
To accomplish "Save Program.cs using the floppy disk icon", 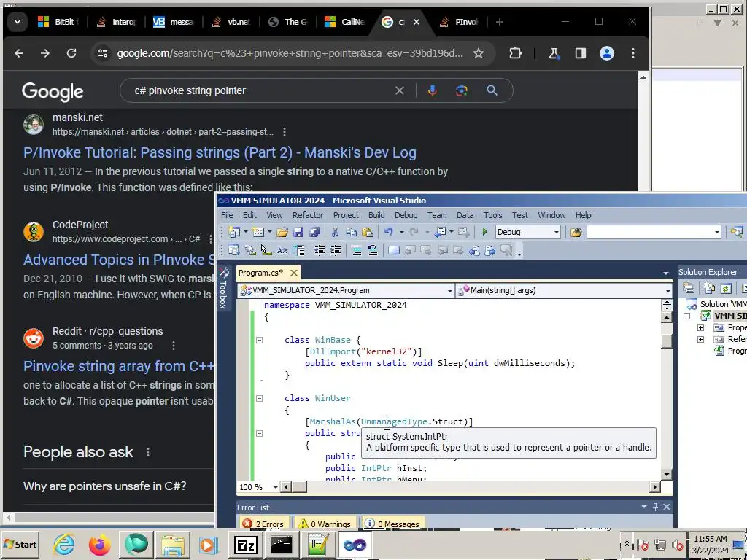I will 298,232.
